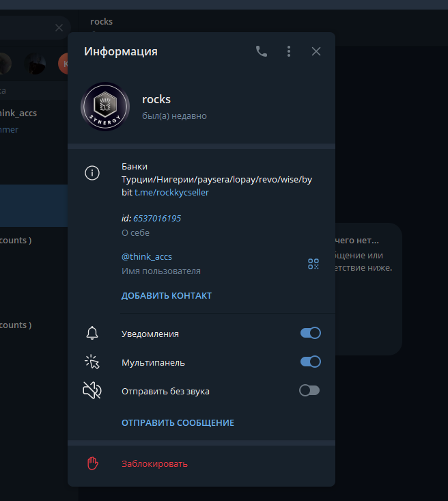Enable the Отправить без звука toggle
The width and height of the screenshot is (448, 501).
pos(309,390)
